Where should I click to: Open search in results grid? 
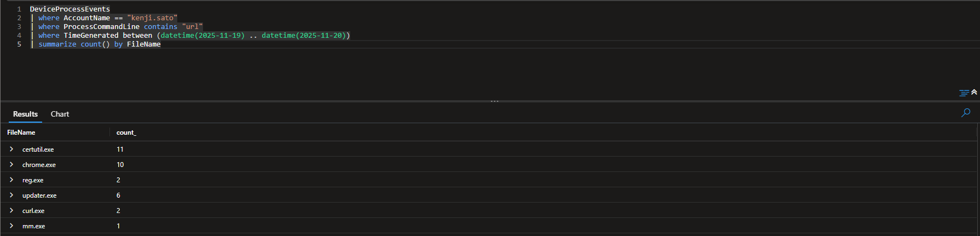click(x=966, y=113)
